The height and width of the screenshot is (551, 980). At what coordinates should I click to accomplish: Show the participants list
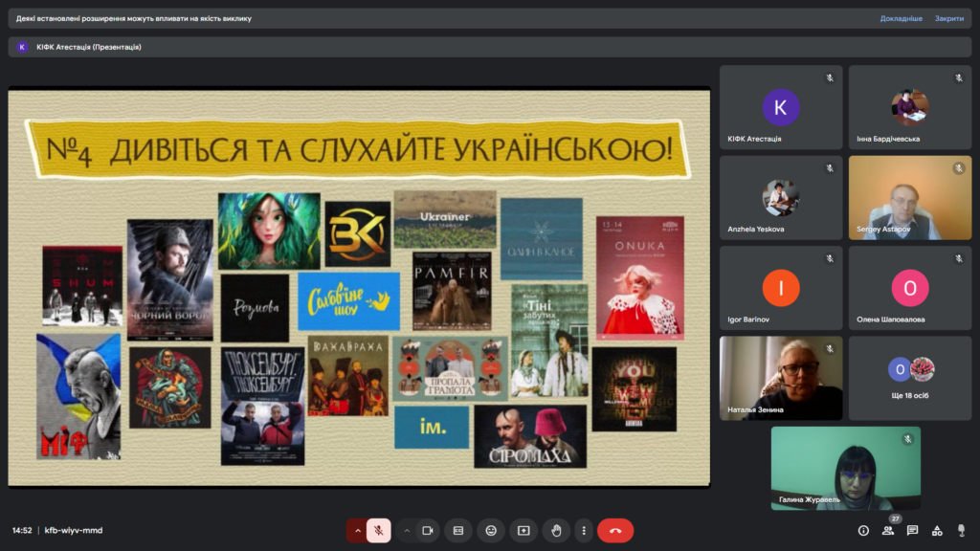[x=888, y=530]
